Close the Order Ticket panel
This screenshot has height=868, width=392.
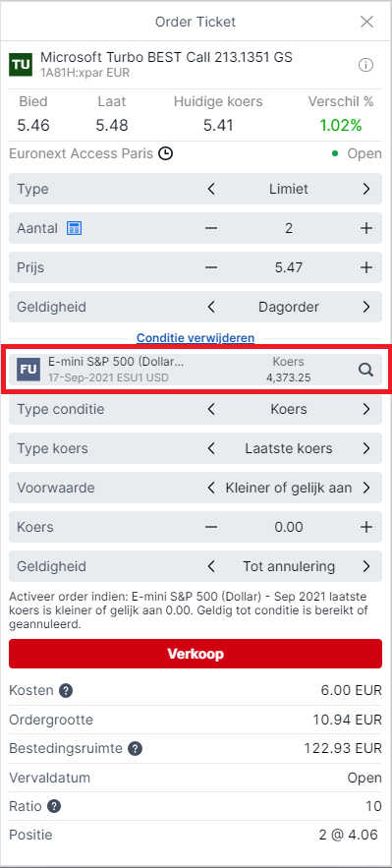click(366, 22)
